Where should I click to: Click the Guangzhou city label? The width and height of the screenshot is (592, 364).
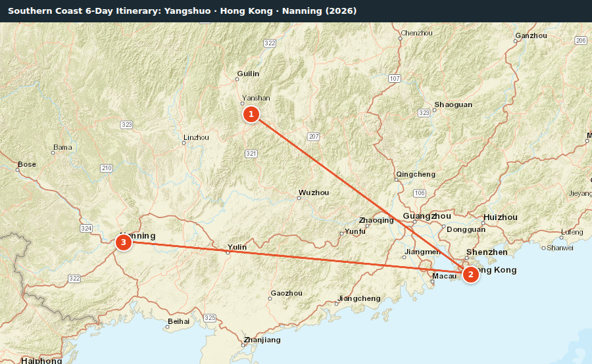427,216
